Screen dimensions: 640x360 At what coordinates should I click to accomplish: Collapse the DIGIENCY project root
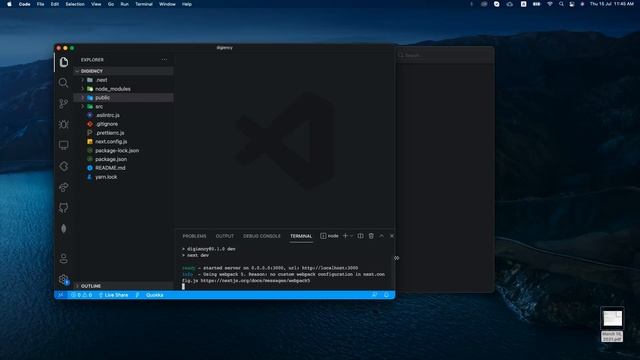click(x=123, y=71)
